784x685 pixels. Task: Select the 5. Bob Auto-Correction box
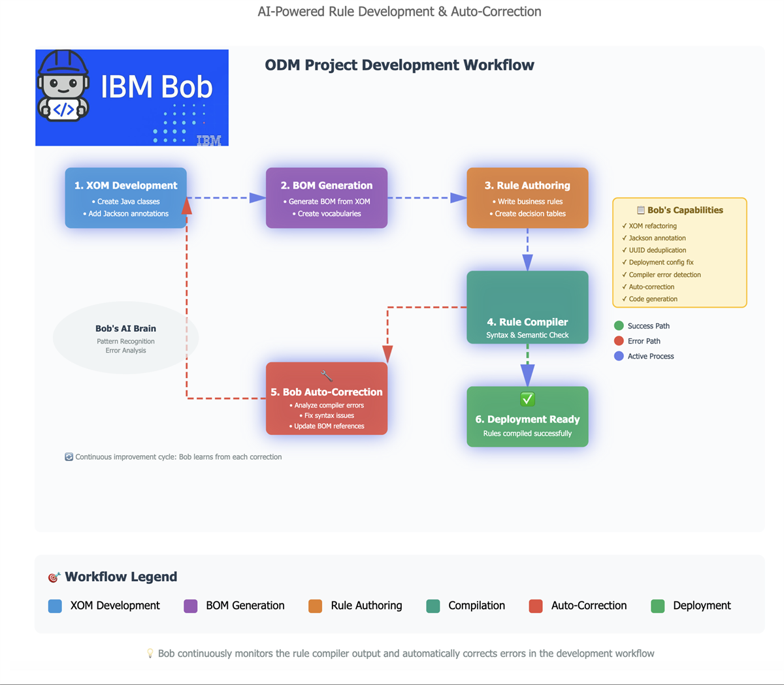tap(327, 398)
